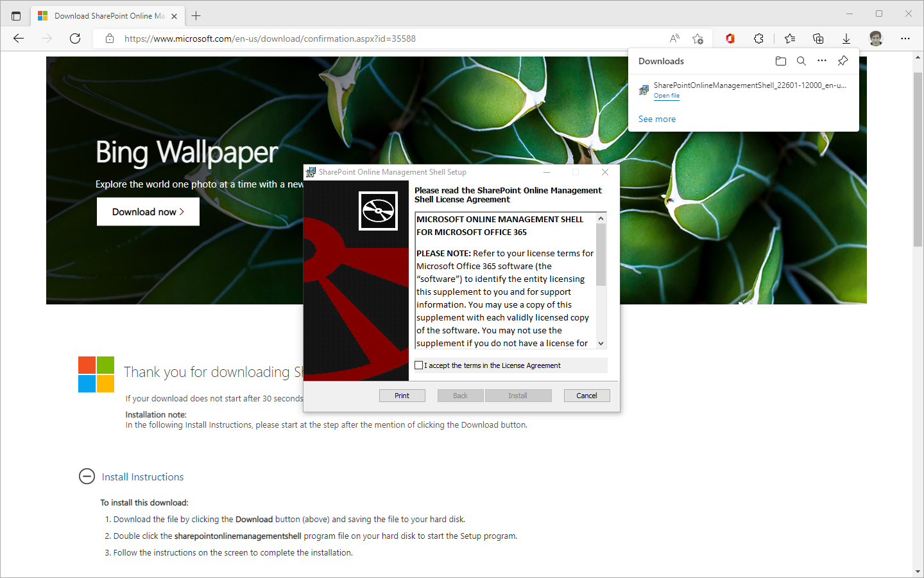
Task: Pin the Downloads panel
Action: pos(843,60)
